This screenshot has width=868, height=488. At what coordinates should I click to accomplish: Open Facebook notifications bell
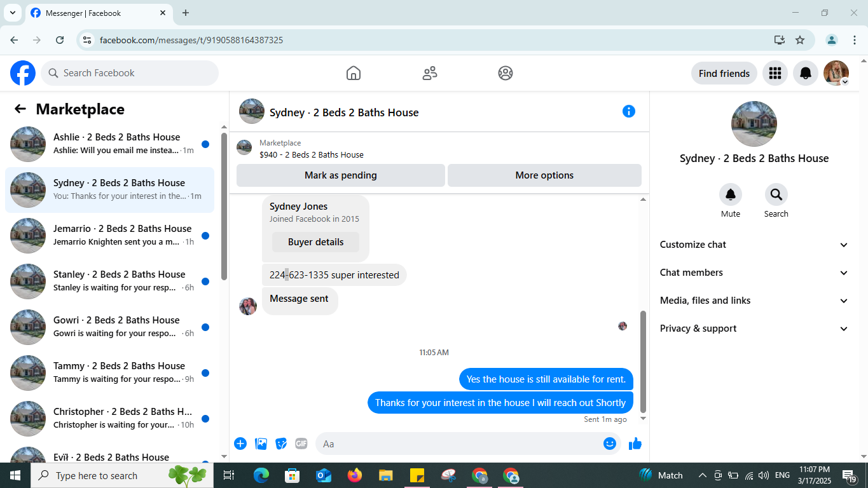point(806,73)
